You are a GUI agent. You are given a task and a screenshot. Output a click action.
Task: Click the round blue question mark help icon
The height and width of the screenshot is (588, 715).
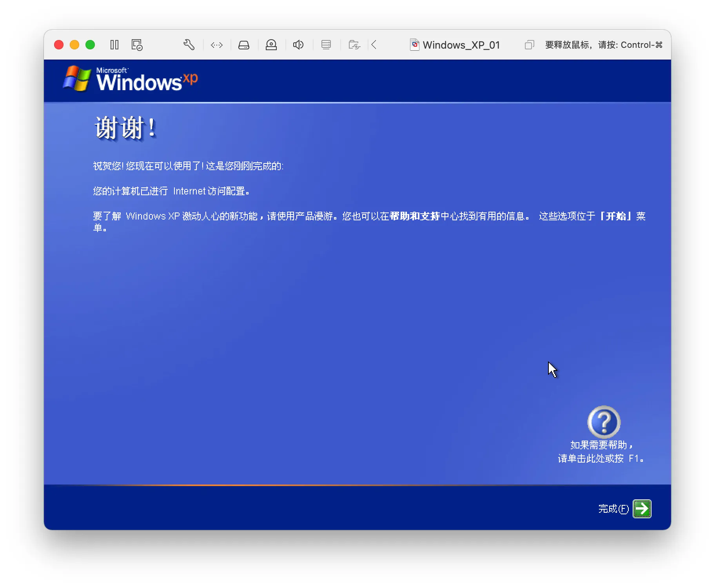tap(604, 422)
